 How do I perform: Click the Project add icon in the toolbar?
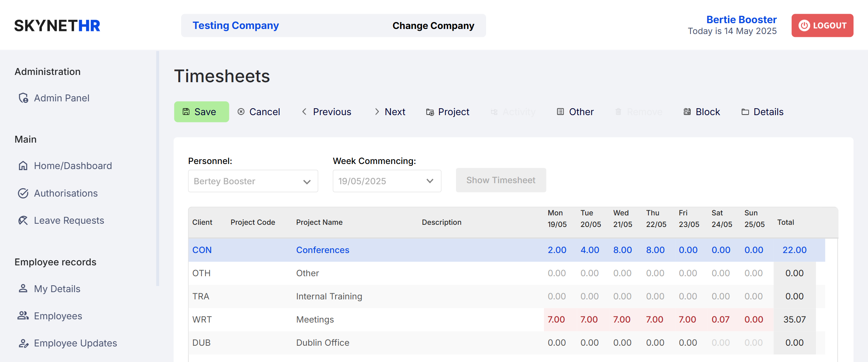430,112
